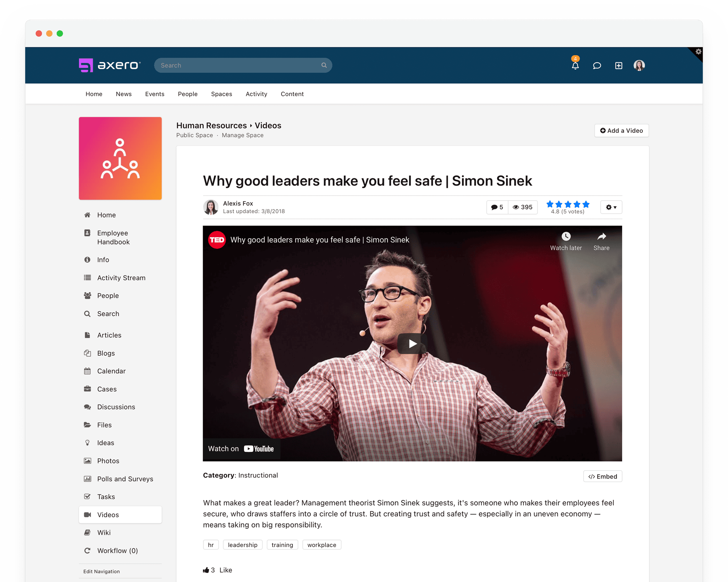Click the settings gear in top-right corner

[x=698, y=52]
